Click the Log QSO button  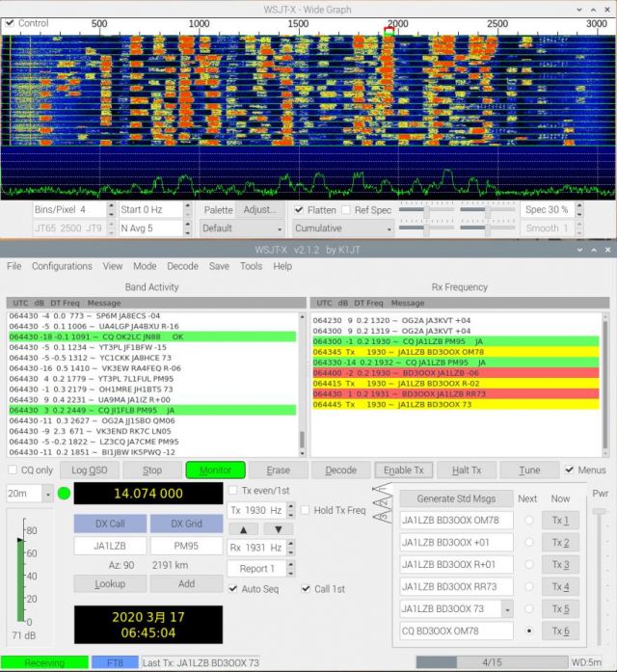coord(89,470)
